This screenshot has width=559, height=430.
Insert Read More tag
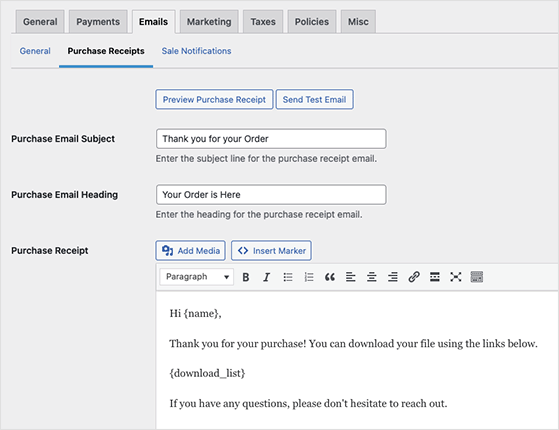click(435, 277)
